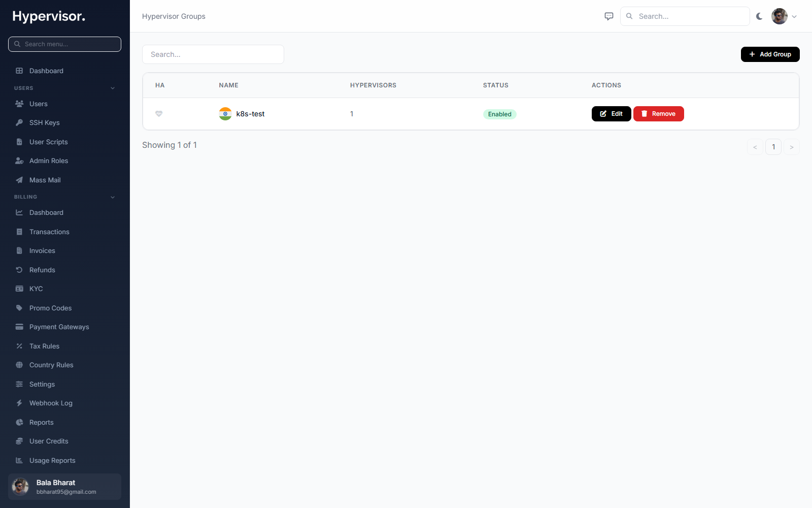Click the HA heart icon for k8s-test
This screenshot has width=812, height=508.
(x=159, y=114)
